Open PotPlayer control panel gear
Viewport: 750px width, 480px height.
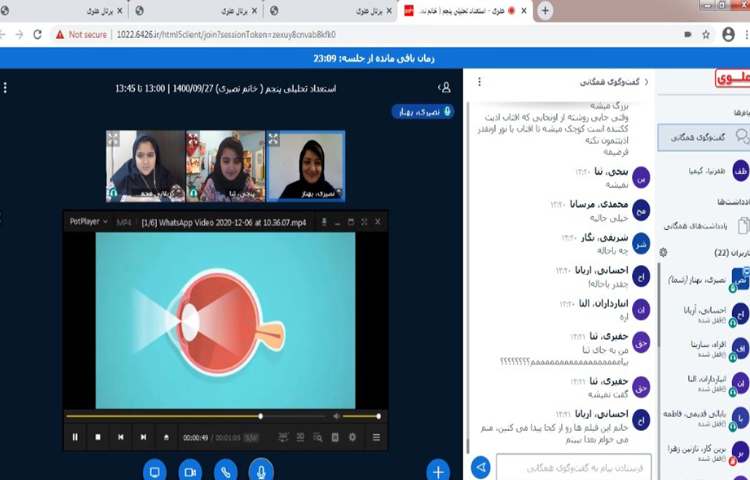pyautogui.click(x=353, y=437)
